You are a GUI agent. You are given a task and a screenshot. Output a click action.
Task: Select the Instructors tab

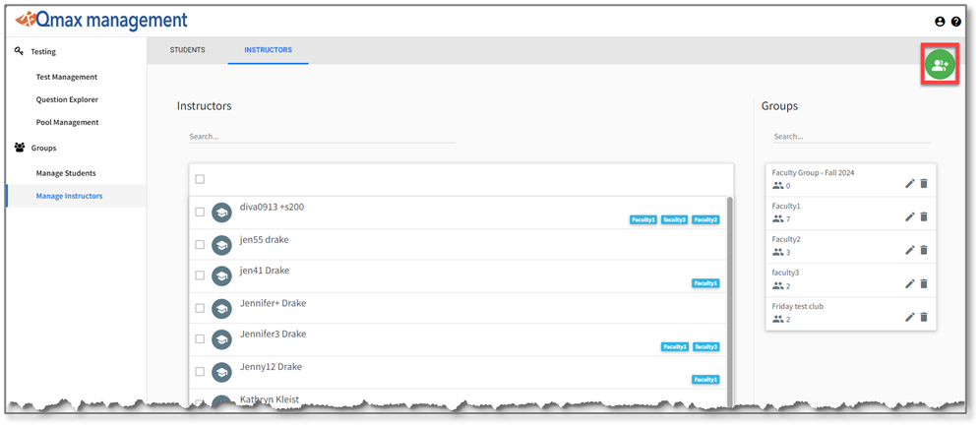(268, 50)
